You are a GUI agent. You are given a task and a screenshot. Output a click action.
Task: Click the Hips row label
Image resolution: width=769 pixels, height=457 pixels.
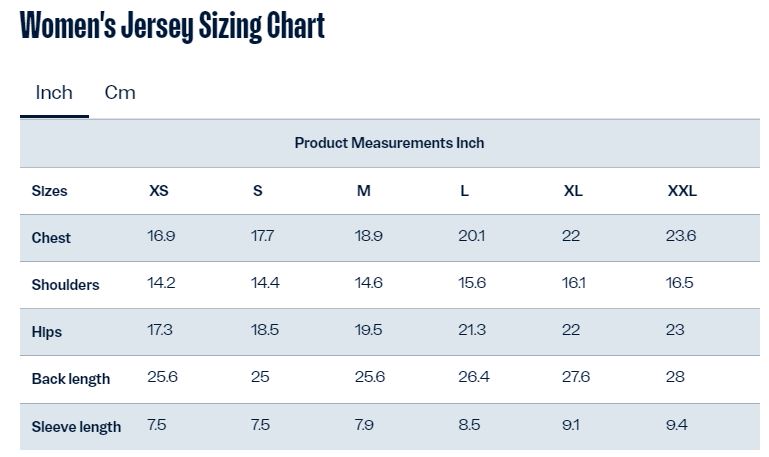coord(47,332)
